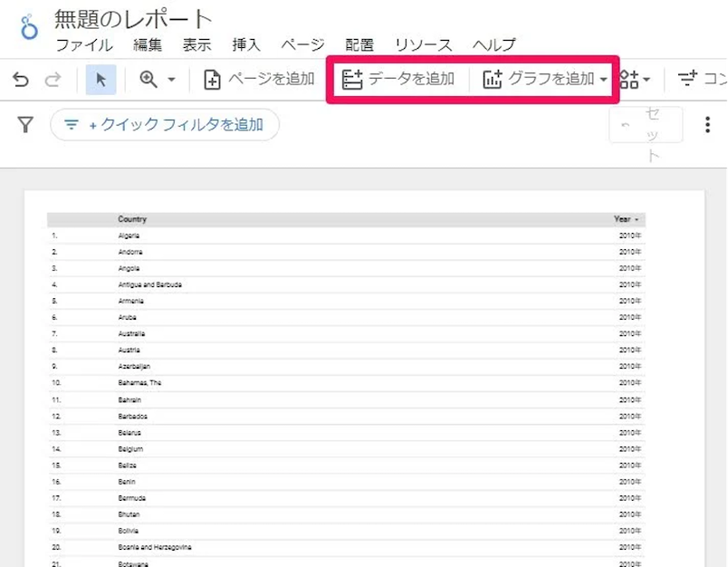Open the 挿入 menu
The image size is (728, 567).
click(x=246, y=44)
